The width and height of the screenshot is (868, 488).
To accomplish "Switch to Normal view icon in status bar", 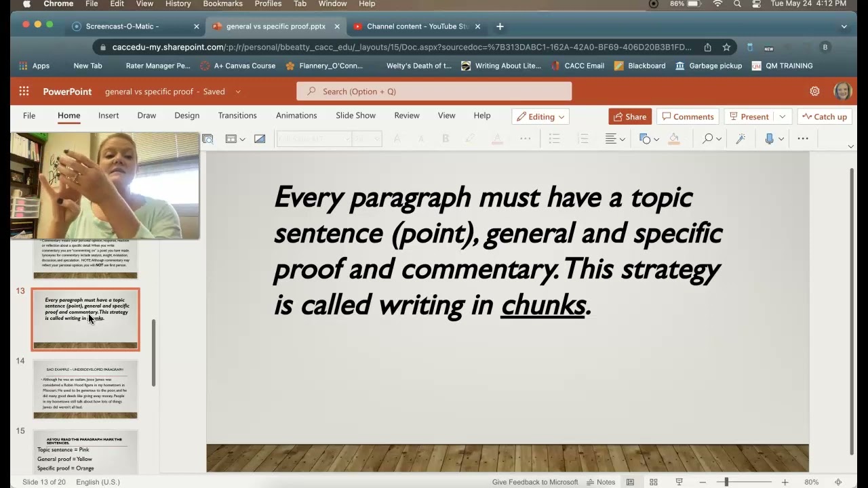I will [630, 482].
